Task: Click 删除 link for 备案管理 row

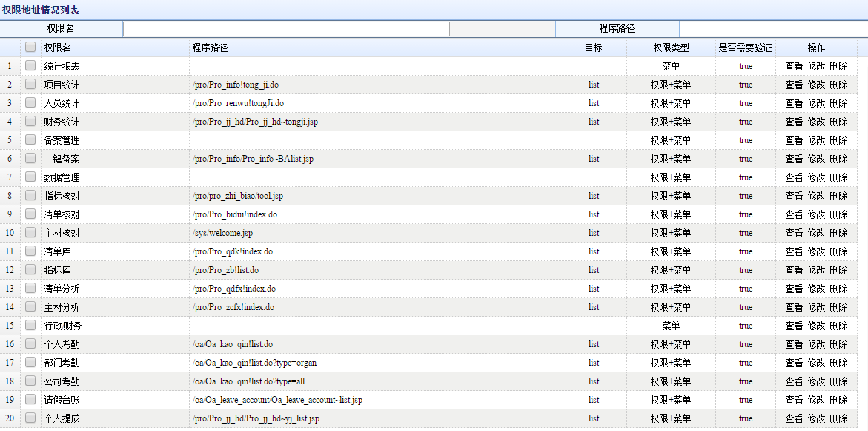Action: tap(838, 140)
